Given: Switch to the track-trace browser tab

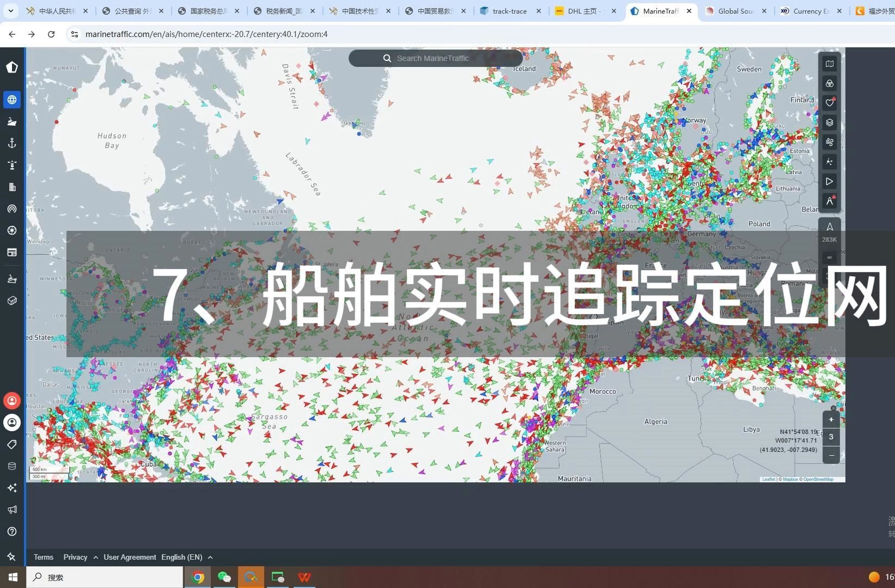Looking at the screenshot, I should (x=510, y=11).
